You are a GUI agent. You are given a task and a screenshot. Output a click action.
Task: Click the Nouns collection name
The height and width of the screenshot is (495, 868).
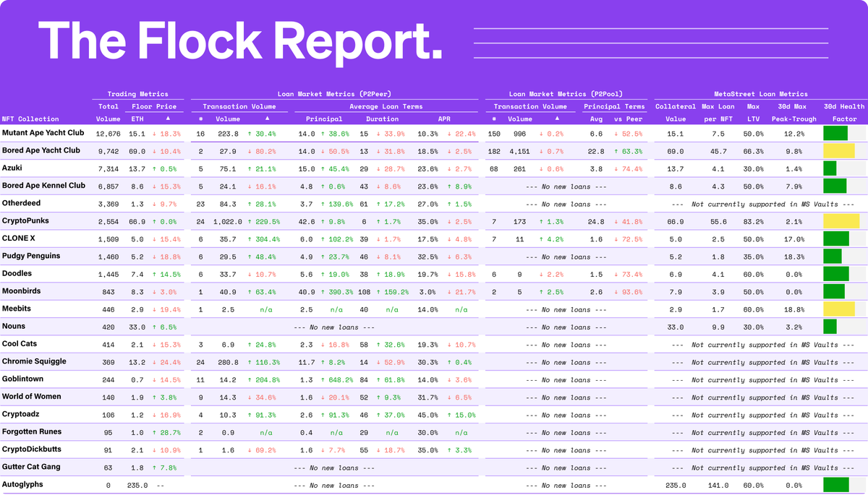click(14, 326)
